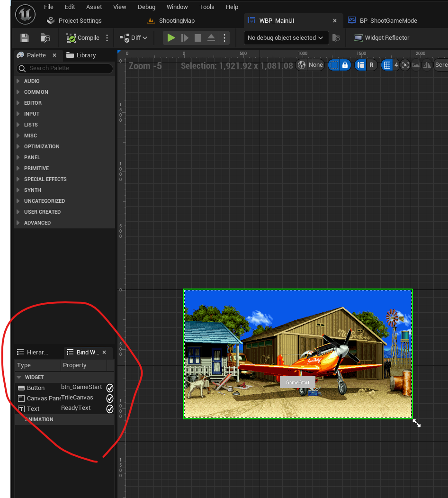Click the Eject icon in the toolbar
Viewport: 448px width, 498px height.
tap(211, 38)
